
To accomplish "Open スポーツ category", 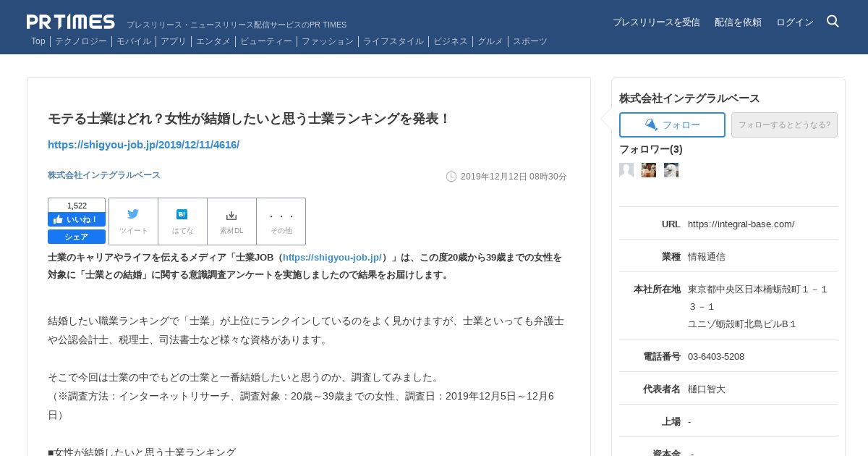I will pos(530,41).
